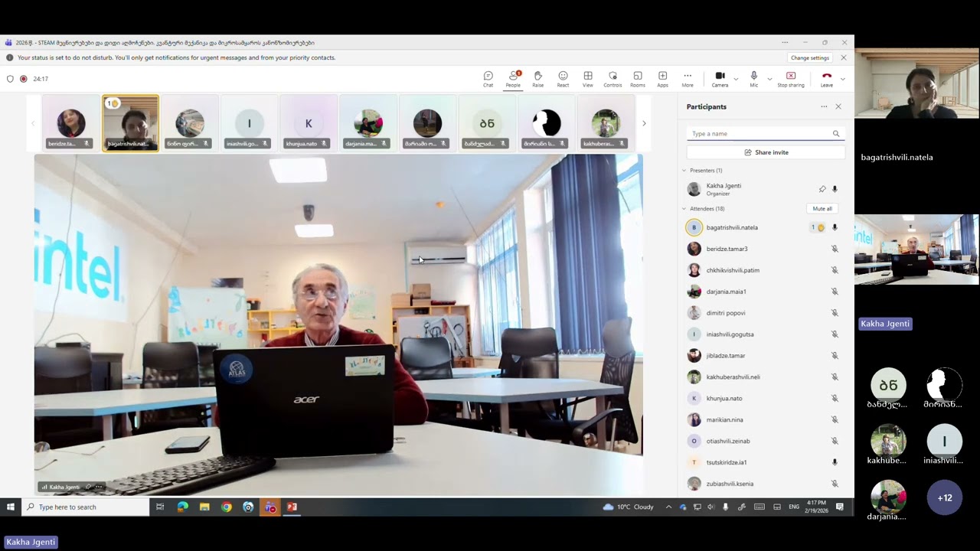Dismiss the do not disturb notification banner
Image resolution: width=980 pixels, height=551 pixels.
[844, 58]
